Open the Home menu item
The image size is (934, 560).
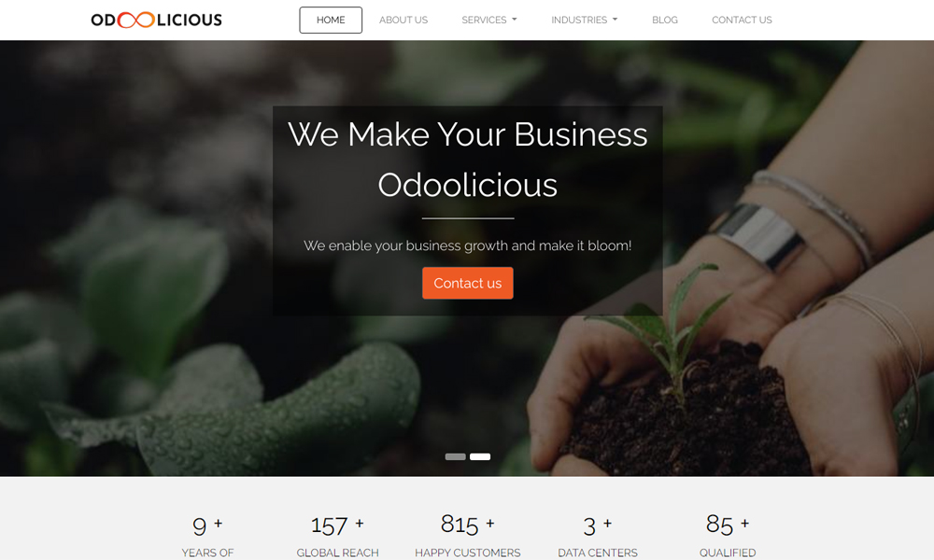pyautogui.click(x=331, y=20)
